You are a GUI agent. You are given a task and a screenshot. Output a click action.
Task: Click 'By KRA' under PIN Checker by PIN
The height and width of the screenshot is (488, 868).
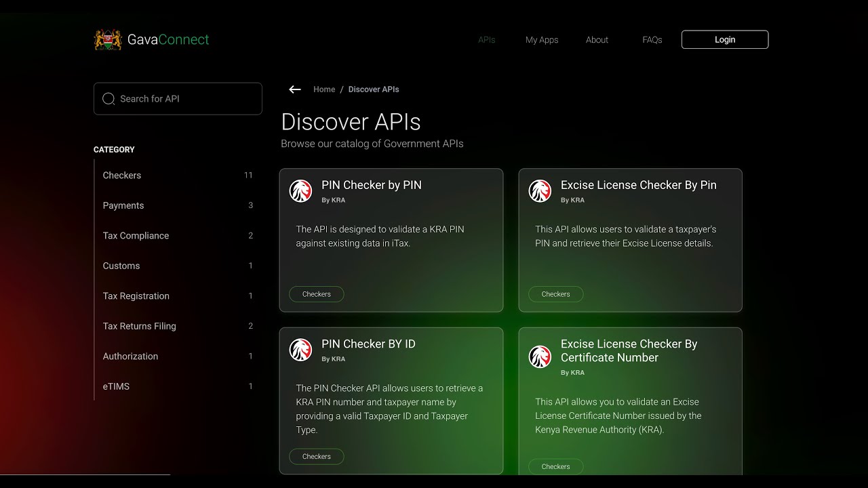click(334, 201)
